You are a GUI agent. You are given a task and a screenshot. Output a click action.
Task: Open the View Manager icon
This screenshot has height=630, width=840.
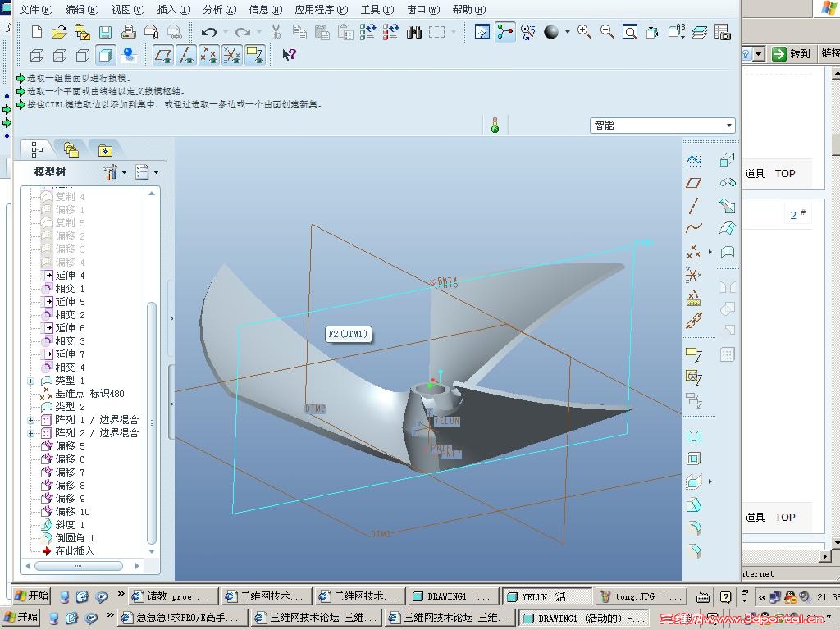point(722,32)
